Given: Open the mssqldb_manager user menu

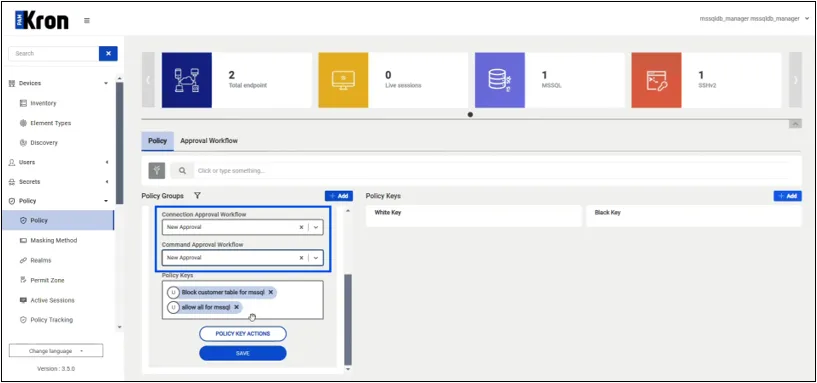Looking at the screenshot, I should click(x=753, y=19).
